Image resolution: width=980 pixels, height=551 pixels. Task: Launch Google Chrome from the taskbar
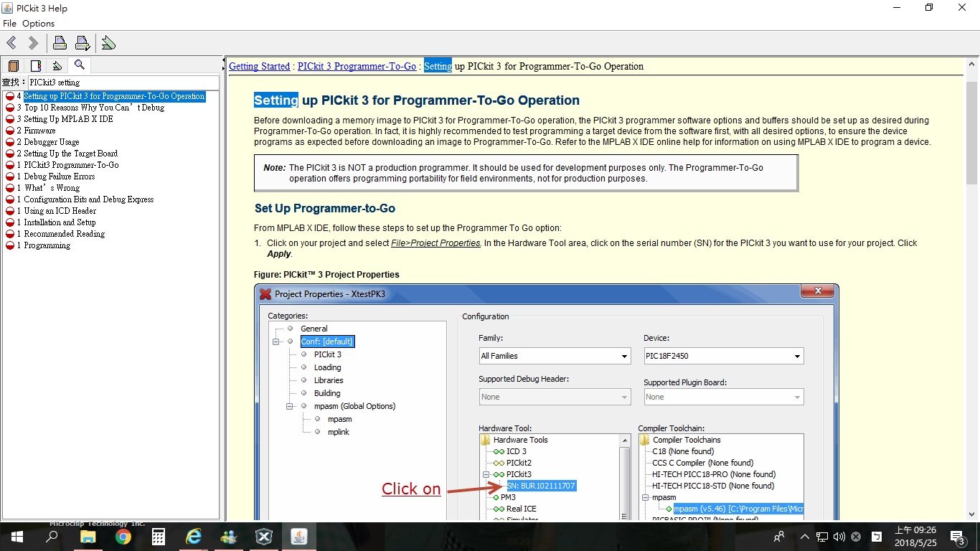click(123, 537)
